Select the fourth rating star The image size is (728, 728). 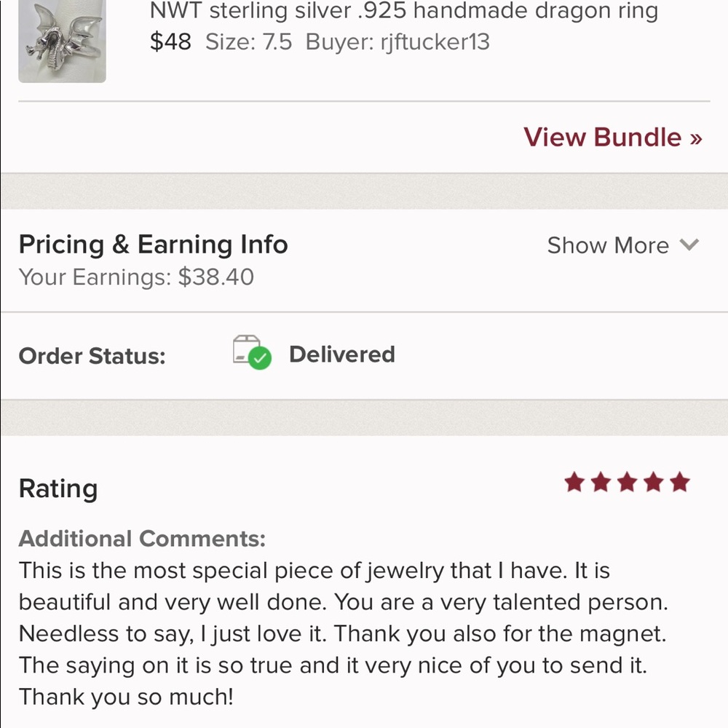click(x=652, y=481)
